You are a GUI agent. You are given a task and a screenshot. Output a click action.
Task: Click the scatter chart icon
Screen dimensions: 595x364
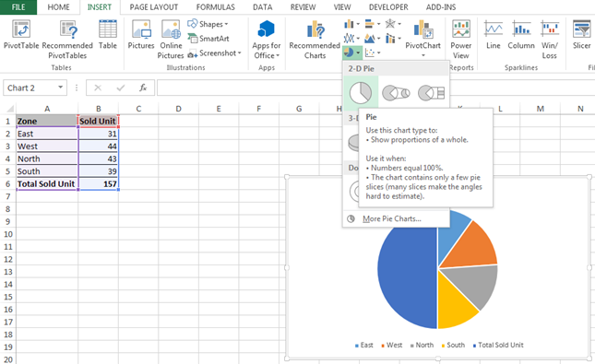click(x=370, y=53)
